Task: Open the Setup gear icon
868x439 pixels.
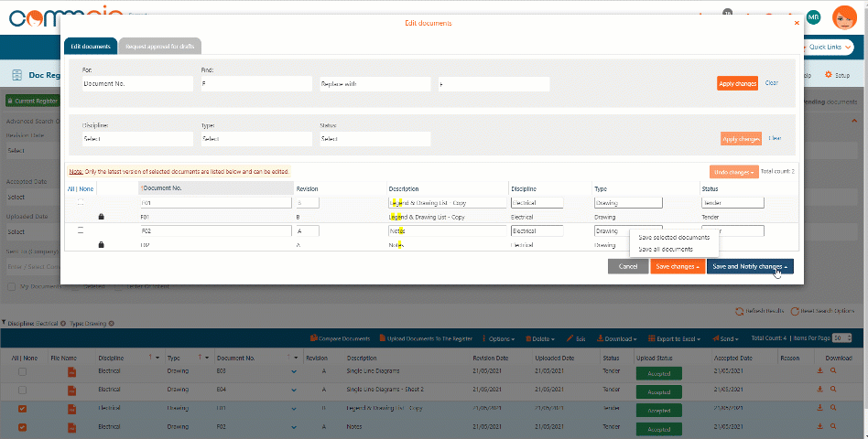Action: coord(828,75)
